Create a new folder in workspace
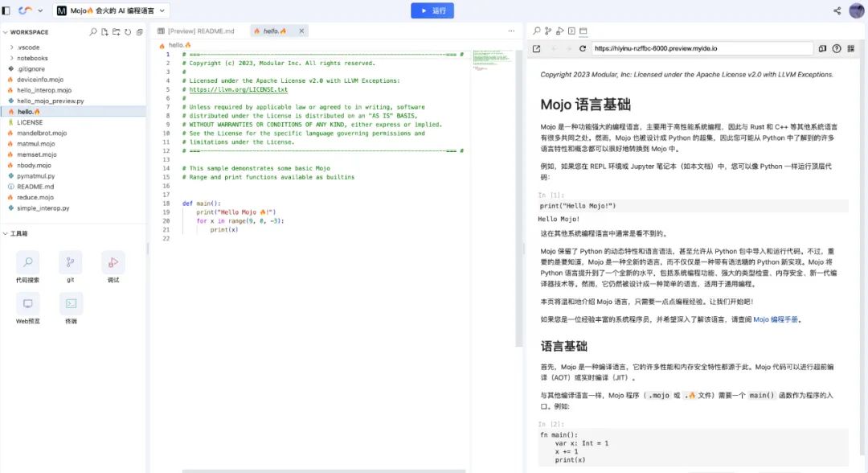The image size is (868, 473). pyautogui.click(x=117, y=32)
